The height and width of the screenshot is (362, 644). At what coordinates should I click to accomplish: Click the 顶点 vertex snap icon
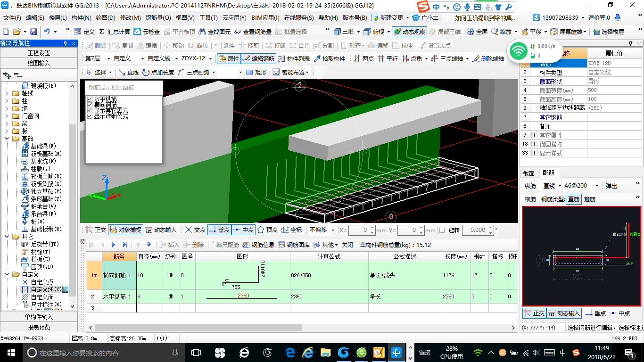coord(267,230)
